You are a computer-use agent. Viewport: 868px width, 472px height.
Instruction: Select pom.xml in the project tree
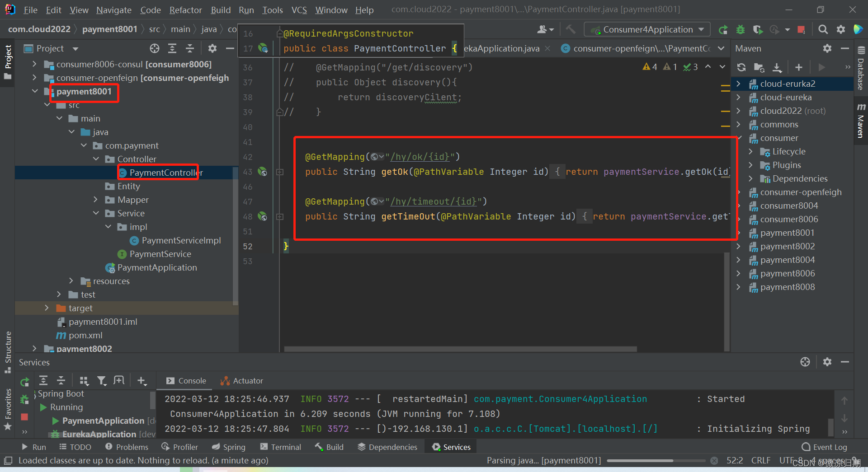tap(79, 335)
